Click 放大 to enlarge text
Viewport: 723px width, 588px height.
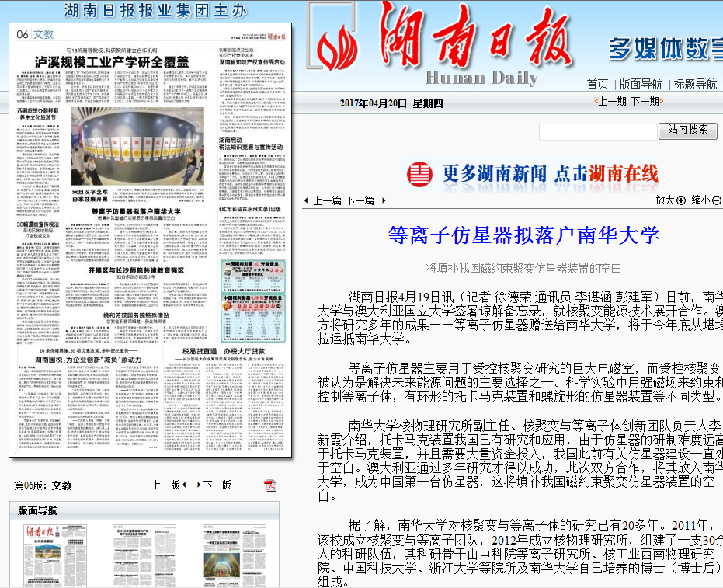click(x=665, y=200)
